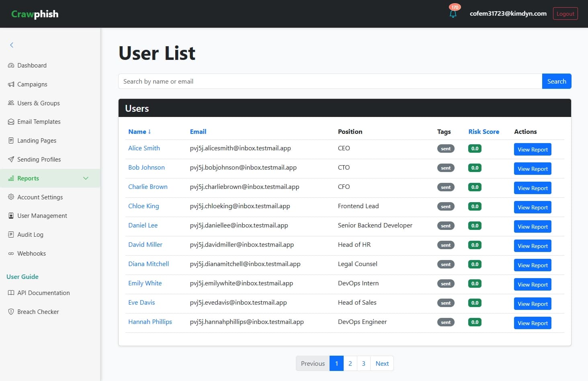Collapse the Reports submenu chevron

tap(86, 178)
